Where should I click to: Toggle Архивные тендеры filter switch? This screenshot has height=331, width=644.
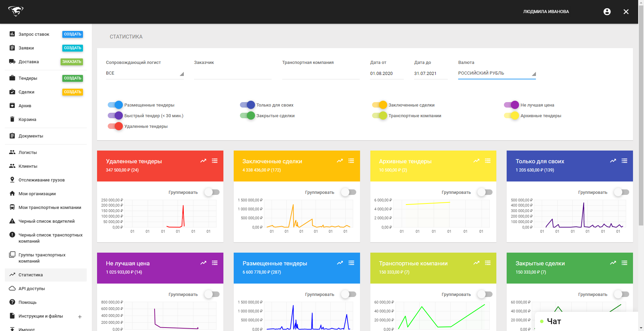511,115
